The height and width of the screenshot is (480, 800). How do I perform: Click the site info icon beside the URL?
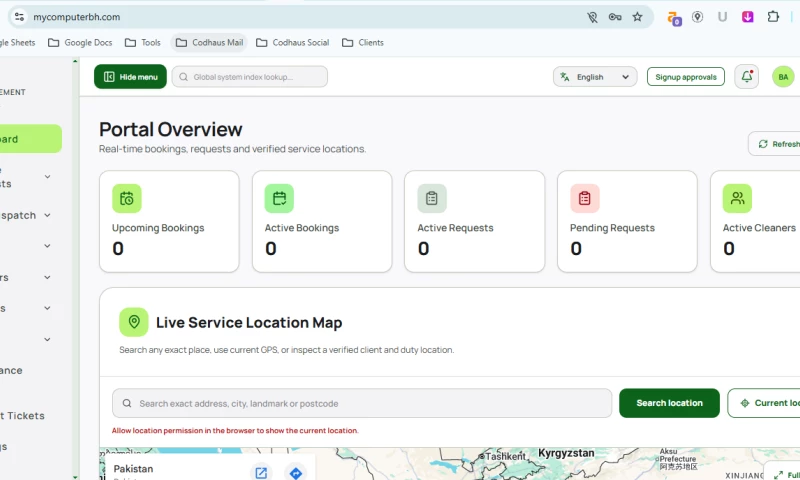(x=19, y=17)
